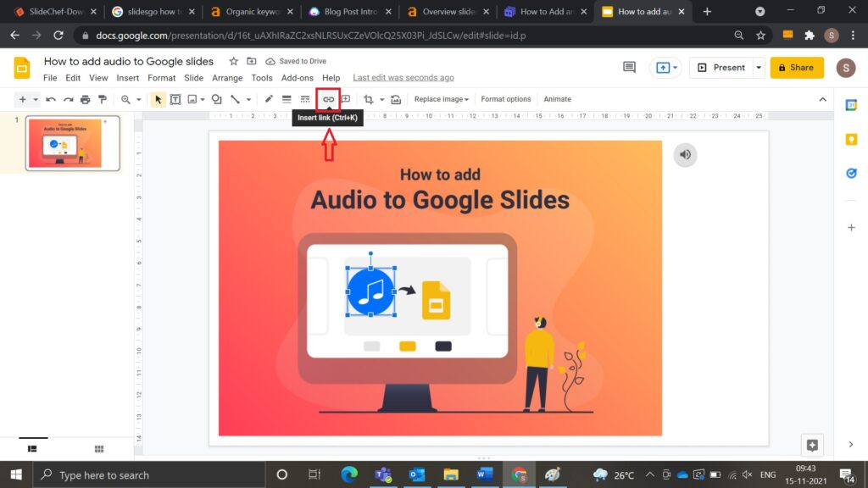
Task: Open the File menu
Action: 50,78
